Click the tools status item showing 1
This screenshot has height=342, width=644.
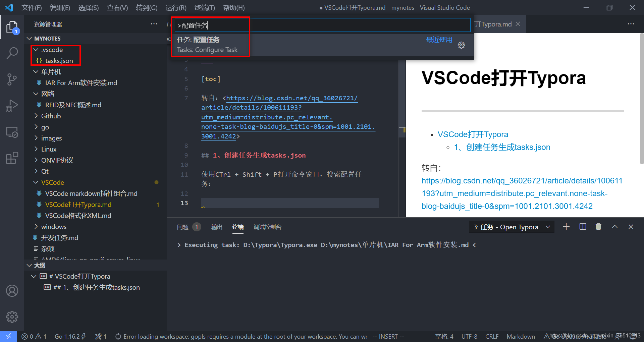click(101, 336)
